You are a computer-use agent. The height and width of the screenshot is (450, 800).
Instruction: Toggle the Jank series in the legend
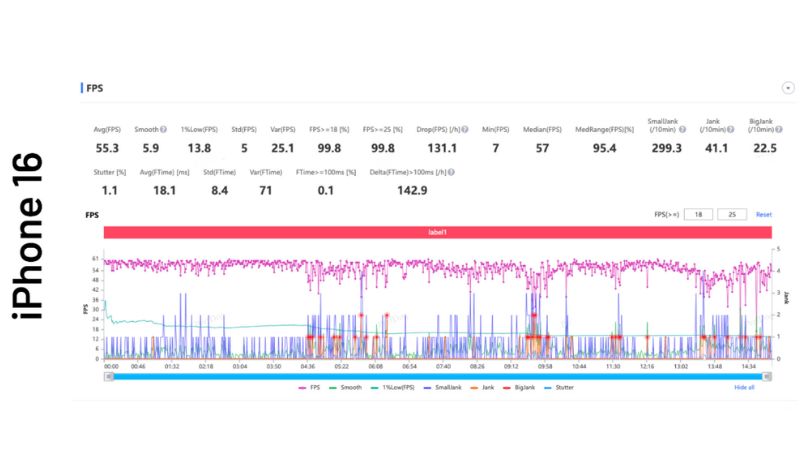[482, 388]
